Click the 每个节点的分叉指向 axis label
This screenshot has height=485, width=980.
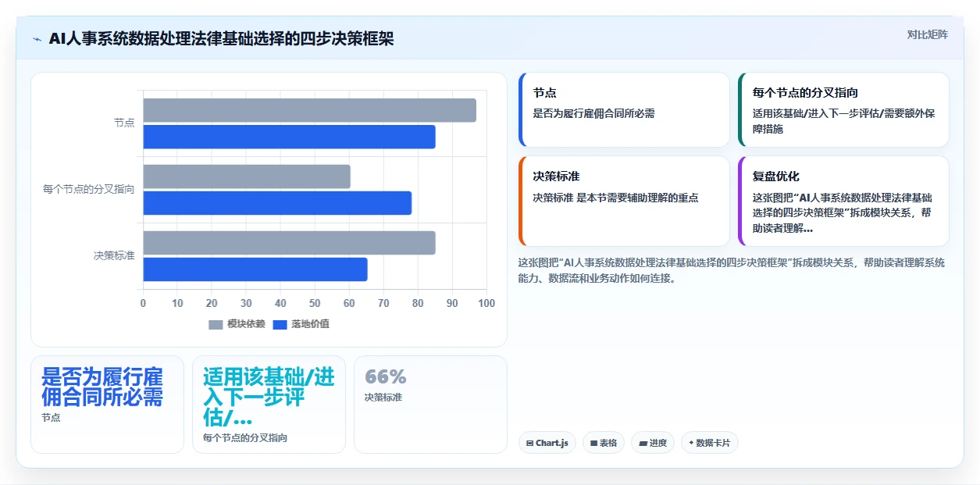click(x=89, y=189)
